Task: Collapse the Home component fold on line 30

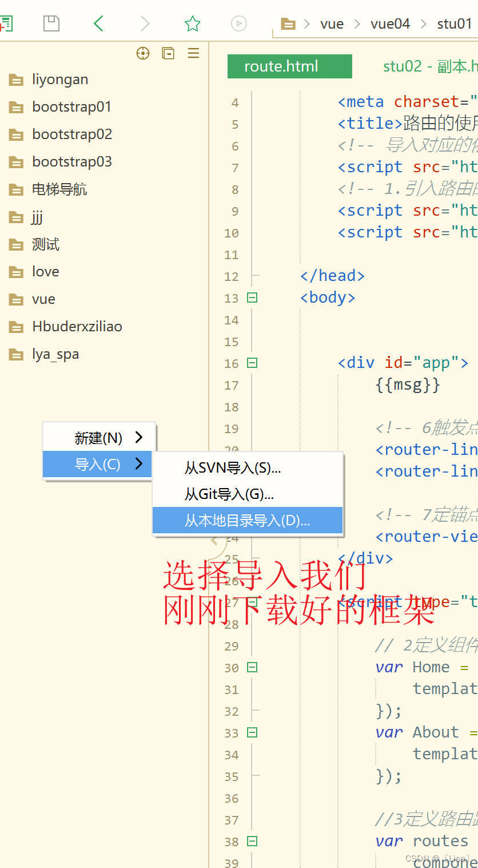Action: (x=252, y=667)
